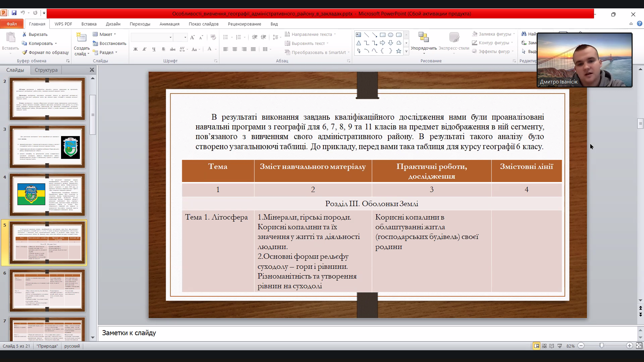Image resolution: width=644 pixels, height=362 pixels.
Task: Open the Дизайн ribbon tab
Action: pos(113,24)
